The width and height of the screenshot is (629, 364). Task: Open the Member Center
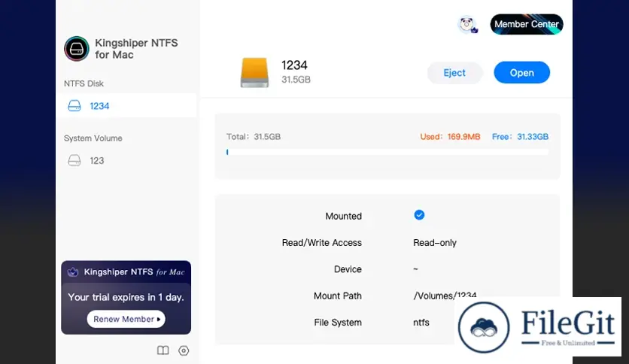(x=526, y=25)
